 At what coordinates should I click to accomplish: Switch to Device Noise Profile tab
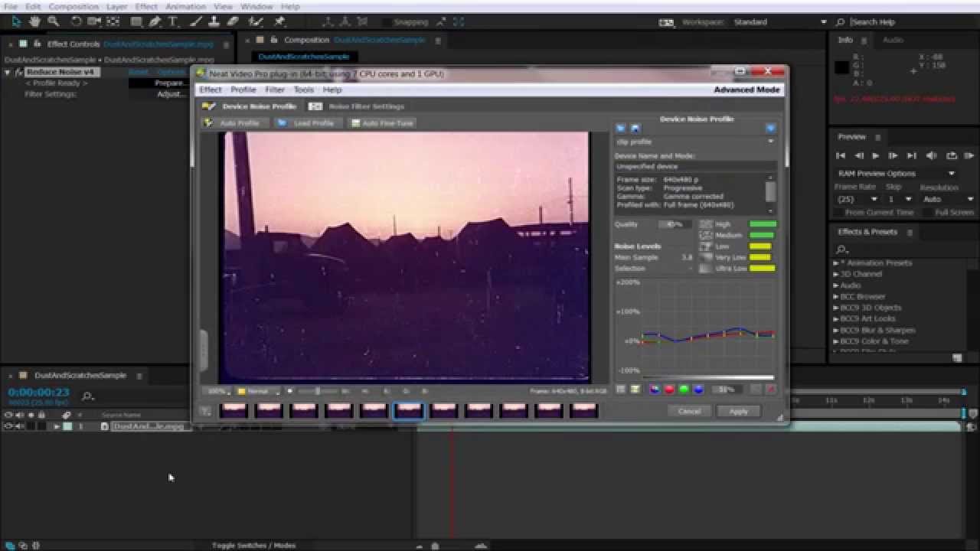tap(250, 106)
